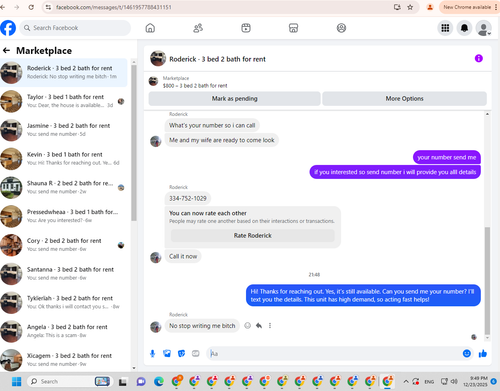Open the grid Menu icon
The width and height of the screenshot is (500, 391).
[445, 28]
